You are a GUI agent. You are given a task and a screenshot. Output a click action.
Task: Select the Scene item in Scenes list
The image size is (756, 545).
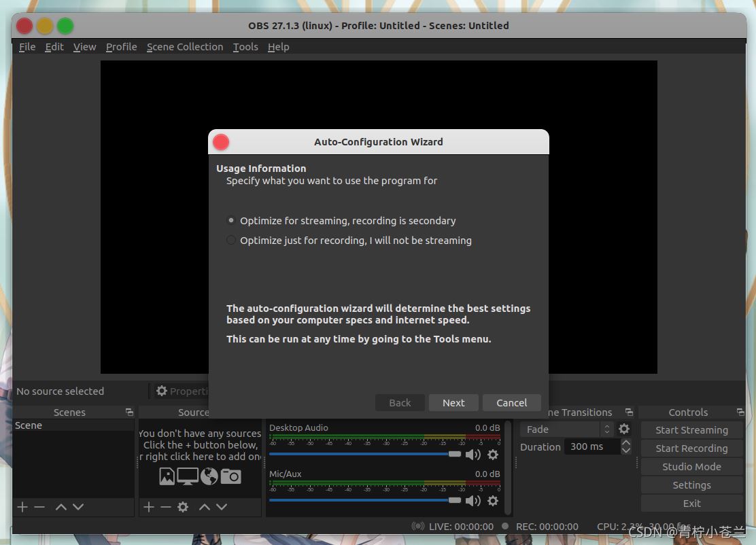[73, 425]
